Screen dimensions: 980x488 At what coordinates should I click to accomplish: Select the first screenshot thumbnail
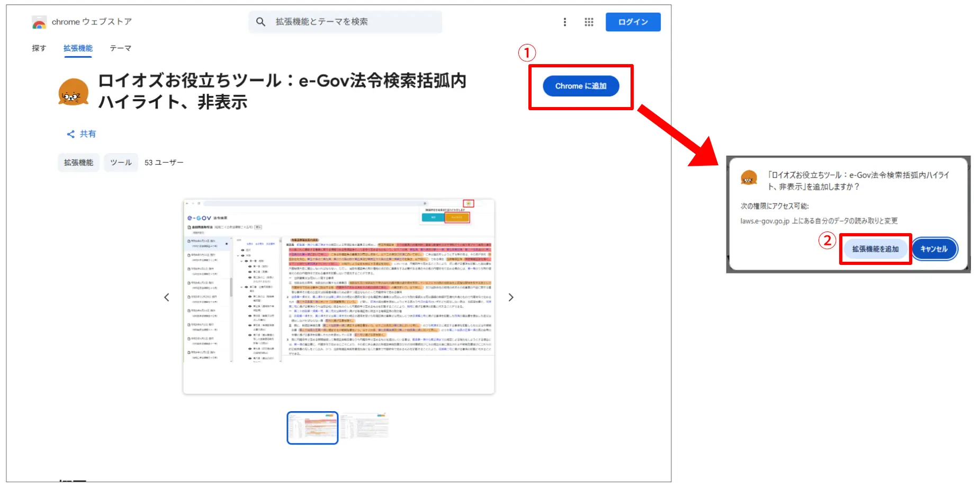(x=312, y=428)
